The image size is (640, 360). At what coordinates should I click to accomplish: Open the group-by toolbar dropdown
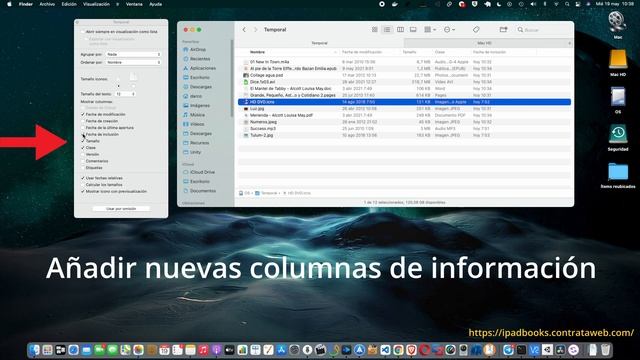coord(430,30)
